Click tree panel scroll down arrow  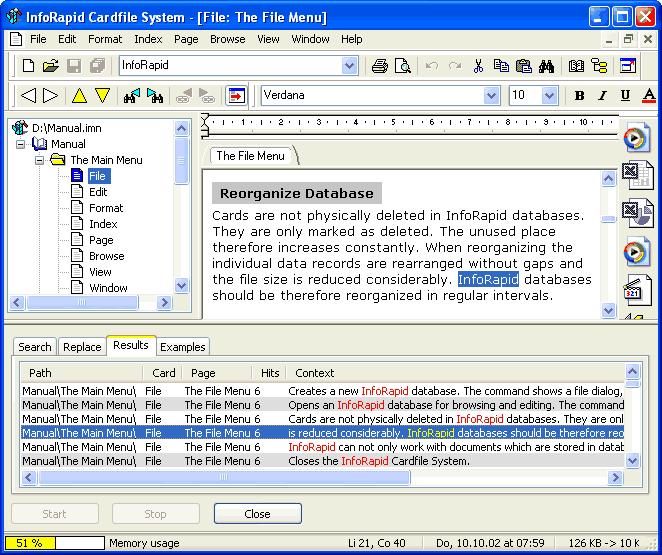pyautogui.click(x=182, y=285)
